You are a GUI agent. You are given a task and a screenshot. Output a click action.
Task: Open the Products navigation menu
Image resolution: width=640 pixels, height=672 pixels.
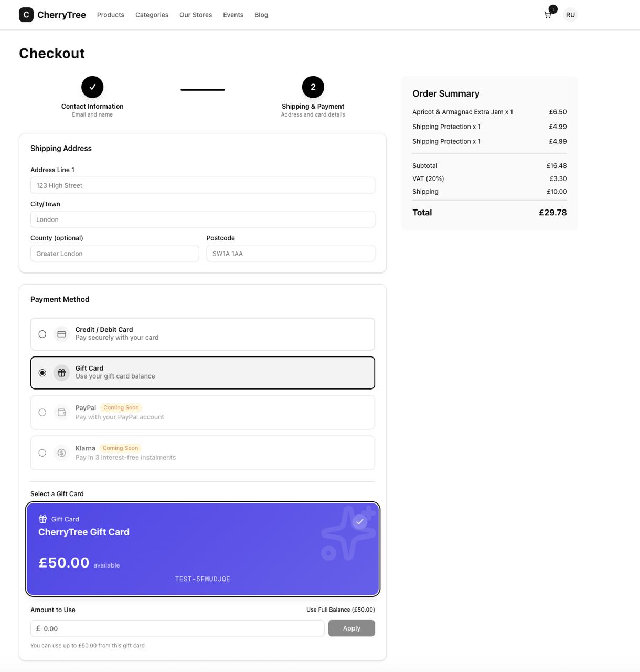click(x=110, y=15)
